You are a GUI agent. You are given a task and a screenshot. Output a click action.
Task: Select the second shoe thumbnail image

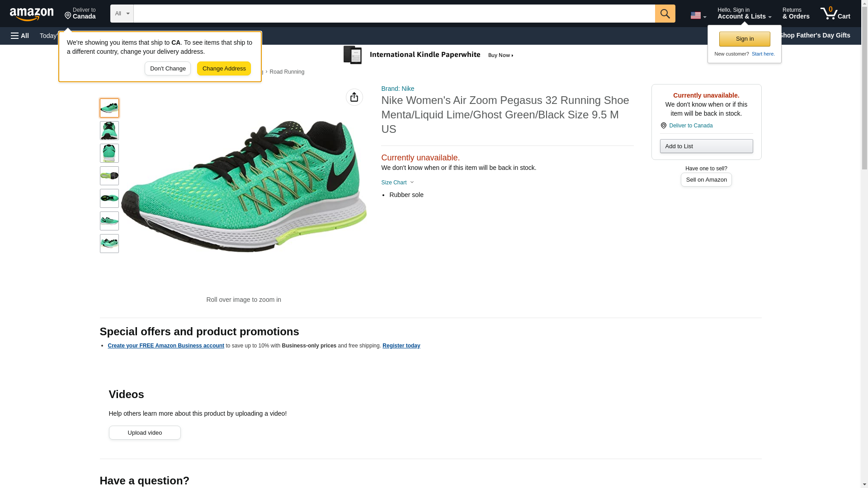109,131
